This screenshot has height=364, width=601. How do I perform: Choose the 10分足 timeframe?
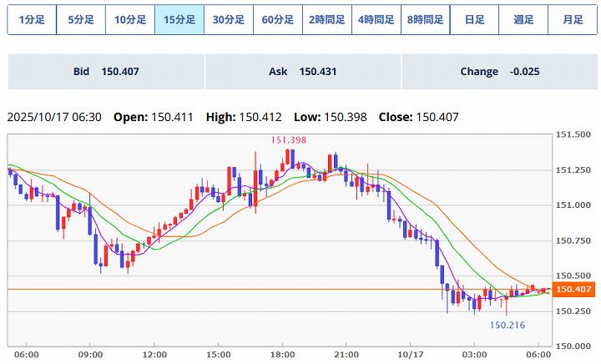coord(130,19)
